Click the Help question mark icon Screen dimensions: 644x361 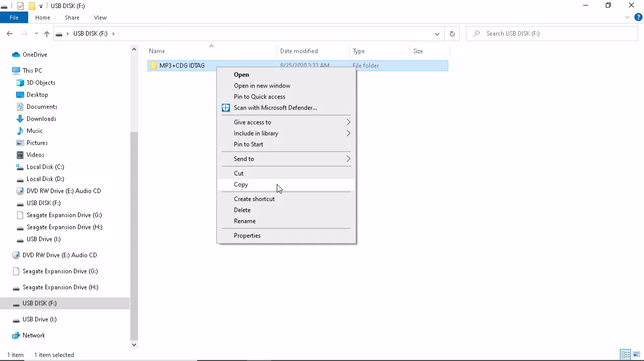pos(638,17)
